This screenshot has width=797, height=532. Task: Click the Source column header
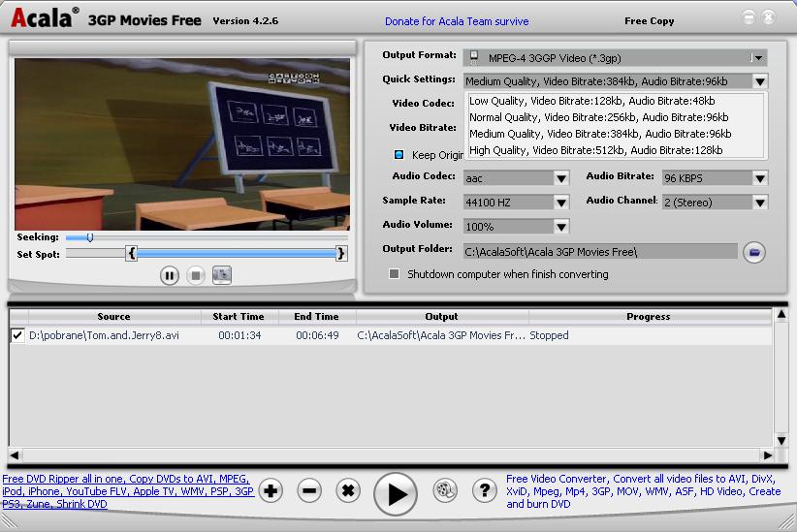click(113, 317)
